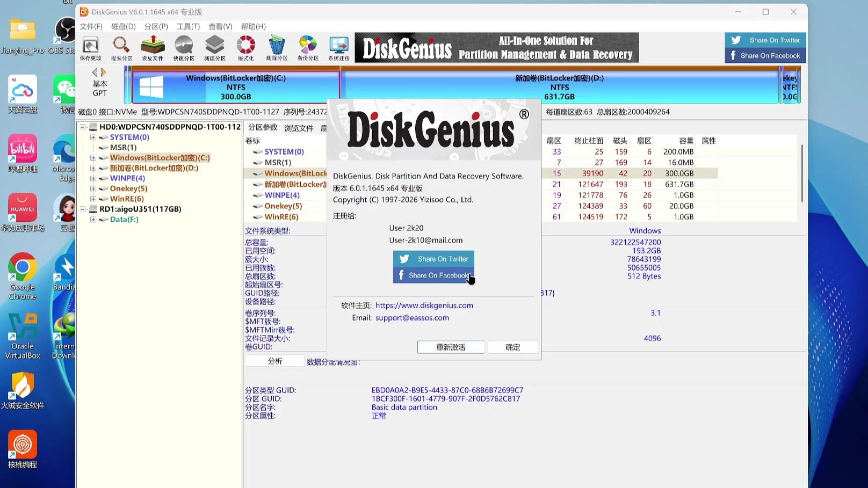Image resolution: width=868 pixels, height=488 pixels.
Task: Open the Jianying_Pro folder on desktop
Action: (22, 36)
